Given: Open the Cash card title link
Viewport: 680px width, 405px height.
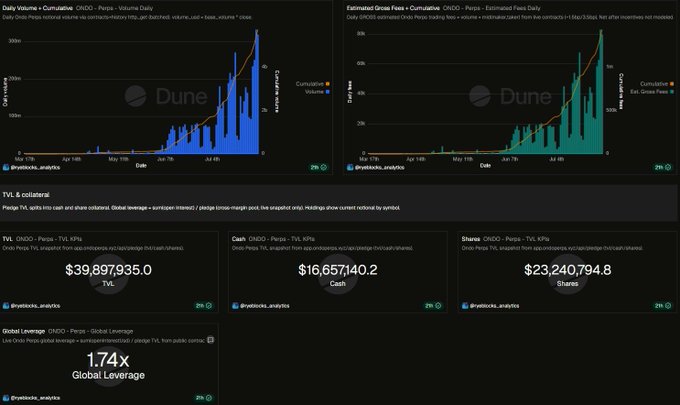Looking at the screenshot, I should click(239, 239).
